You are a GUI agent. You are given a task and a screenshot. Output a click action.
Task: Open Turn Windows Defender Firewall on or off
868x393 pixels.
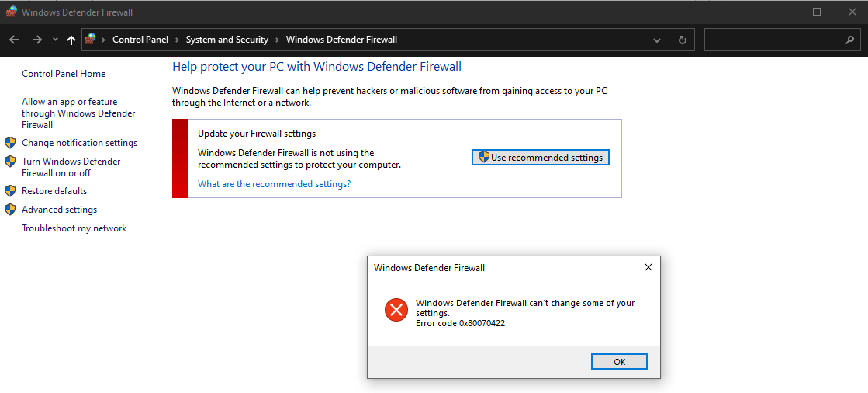(71, 167)
